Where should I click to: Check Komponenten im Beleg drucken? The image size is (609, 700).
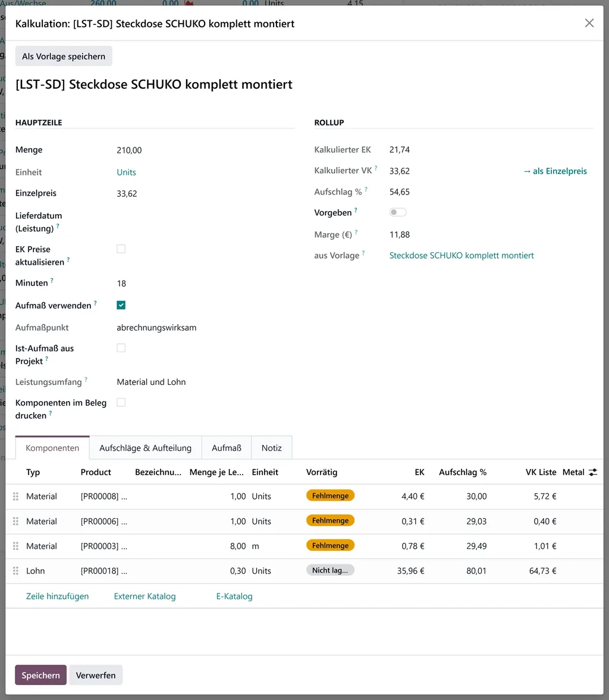coord(121,403)
